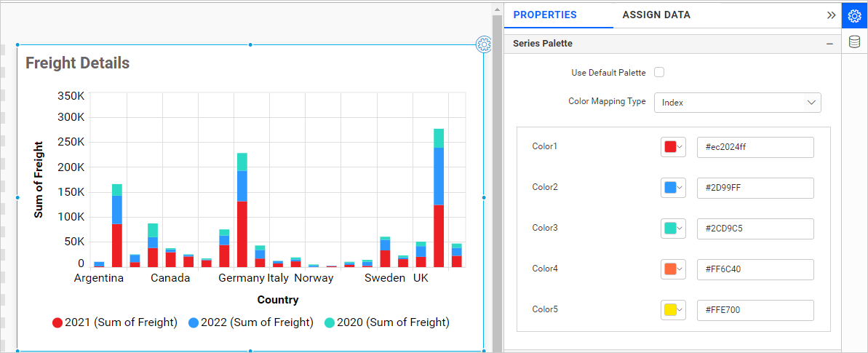
Task: Switch to the PROPERTIES tab
Action: pyautogui.click(x=545, y=15)
